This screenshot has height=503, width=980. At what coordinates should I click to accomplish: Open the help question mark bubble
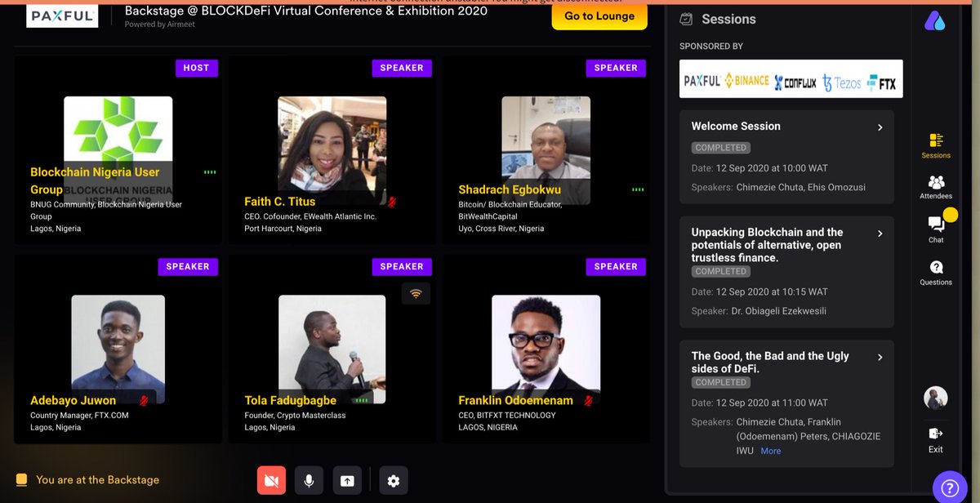pyautogui.click(x=950, y=487)
